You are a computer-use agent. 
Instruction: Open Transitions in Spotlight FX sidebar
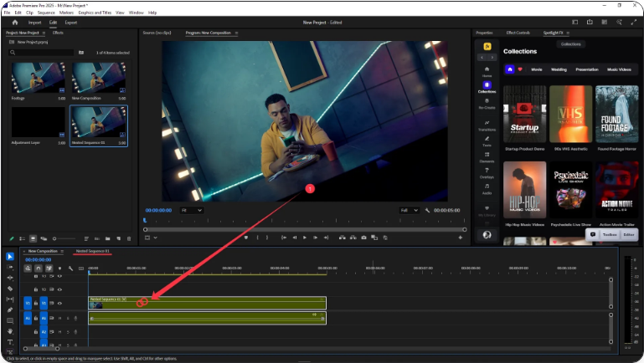tap(487, 125)
